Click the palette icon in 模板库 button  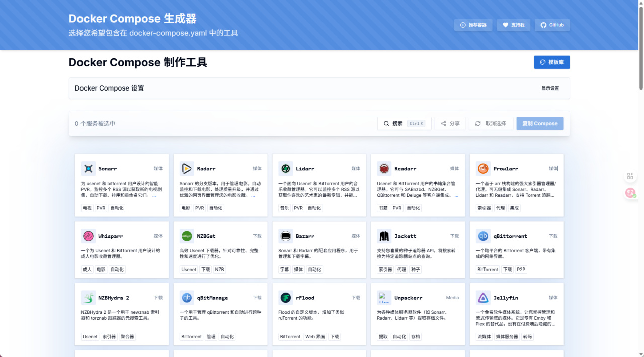[543, 62]
